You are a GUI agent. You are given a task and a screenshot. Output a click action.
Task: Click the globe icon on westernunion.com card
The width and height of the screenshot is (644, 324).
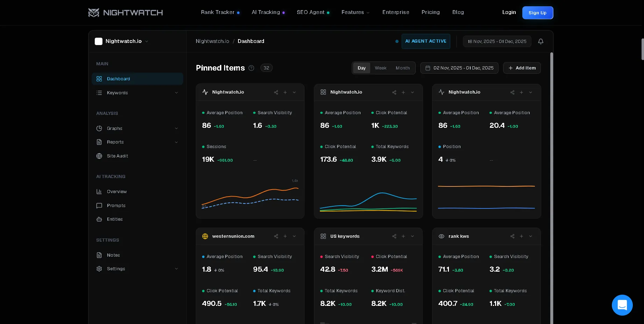point(205,236)
